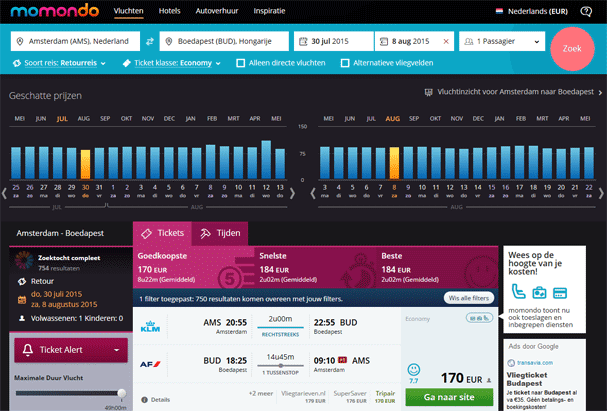
Task: Select the highlighted 30 jul departure bar
Action: tap(85, 164)
